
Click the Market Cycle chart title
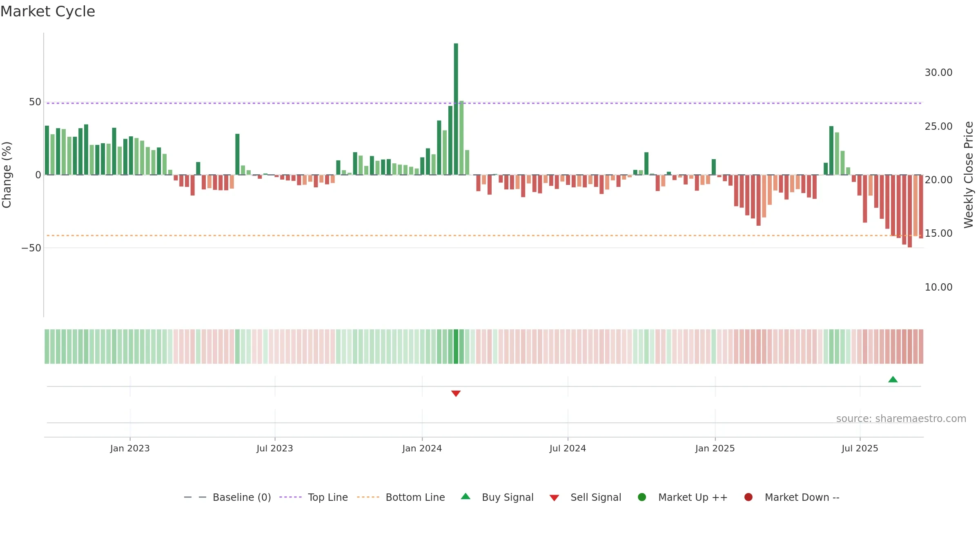point(48,11)
